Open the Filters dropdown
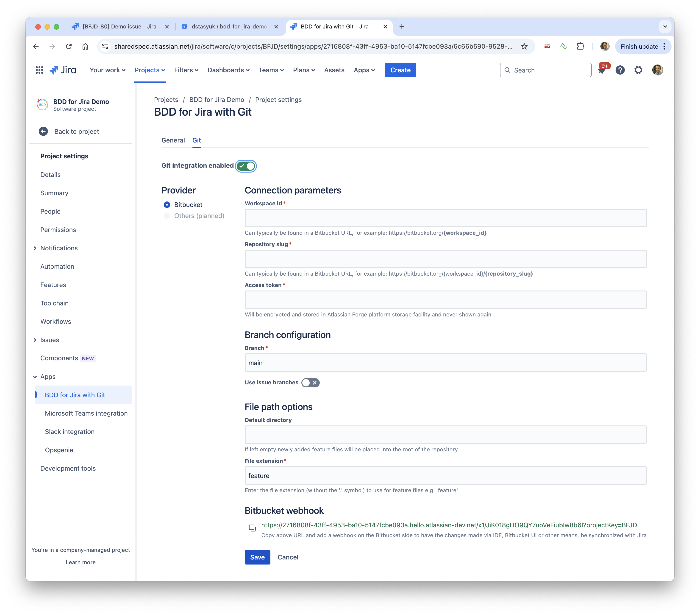Image resolution: width=700 pixels, height=615 pixels. (x=186, y=70)
